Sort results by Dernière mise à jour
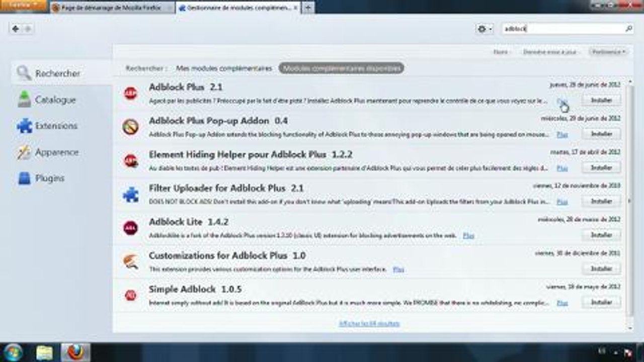 click(549, 52)
